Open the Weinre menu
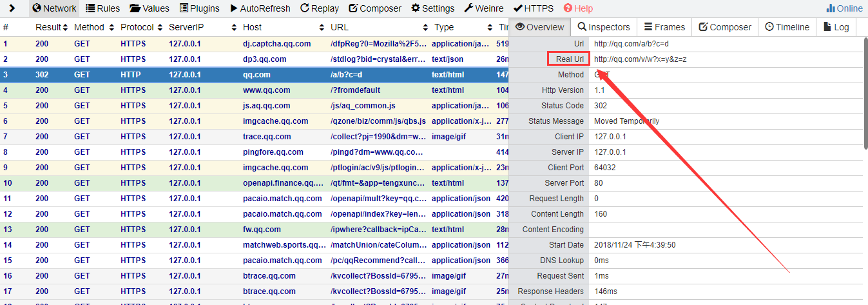Image resolution: width=868 pixels, height=305 pixels. [x=484, y=8]
